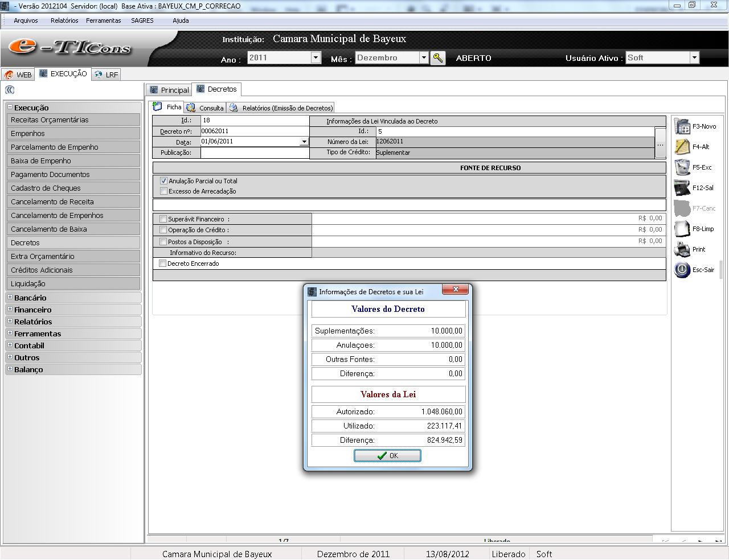Click the Esc-Sair exit icon

pyautogui.click(x=682, y=270)
